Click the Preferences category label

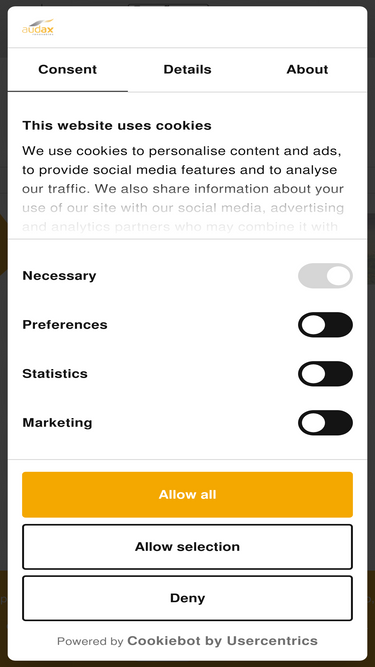point(65,325)
